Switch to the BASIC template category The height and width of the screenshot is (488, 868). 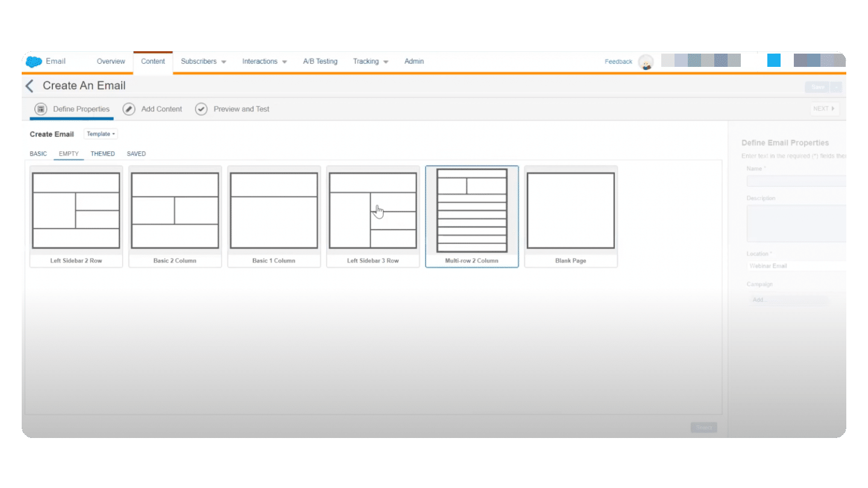point(38,154)
